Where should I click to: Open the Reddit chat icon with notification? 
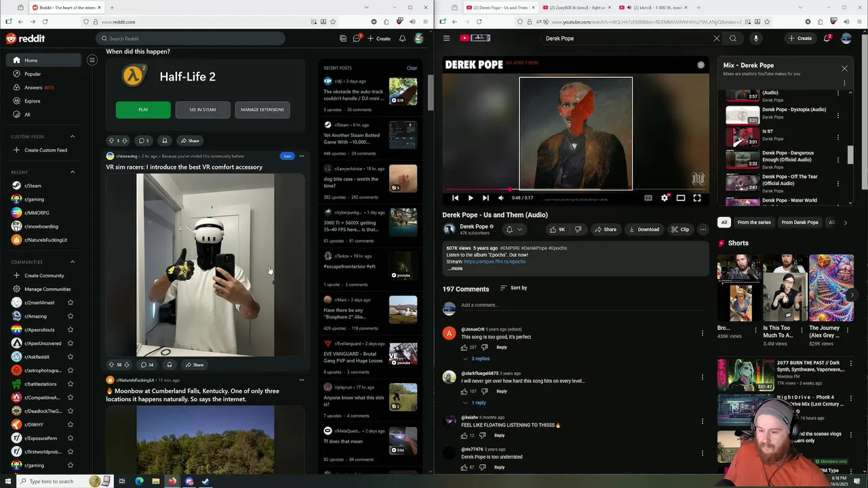click(357, 39)
